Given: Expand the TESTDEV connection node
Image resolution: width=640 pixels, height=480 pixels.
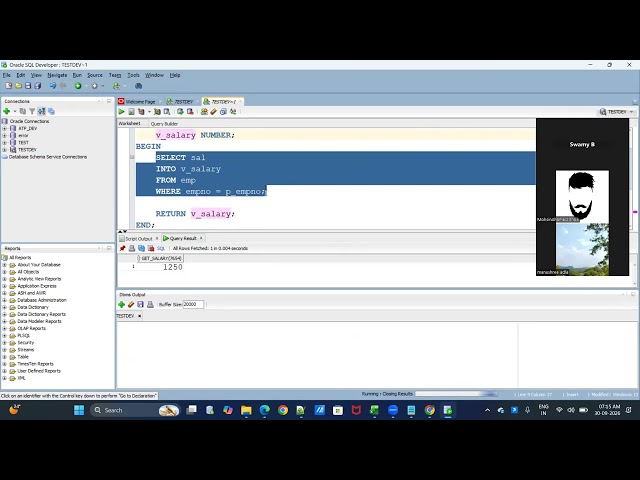Looking at the screenshot, I should coord(4,150).
